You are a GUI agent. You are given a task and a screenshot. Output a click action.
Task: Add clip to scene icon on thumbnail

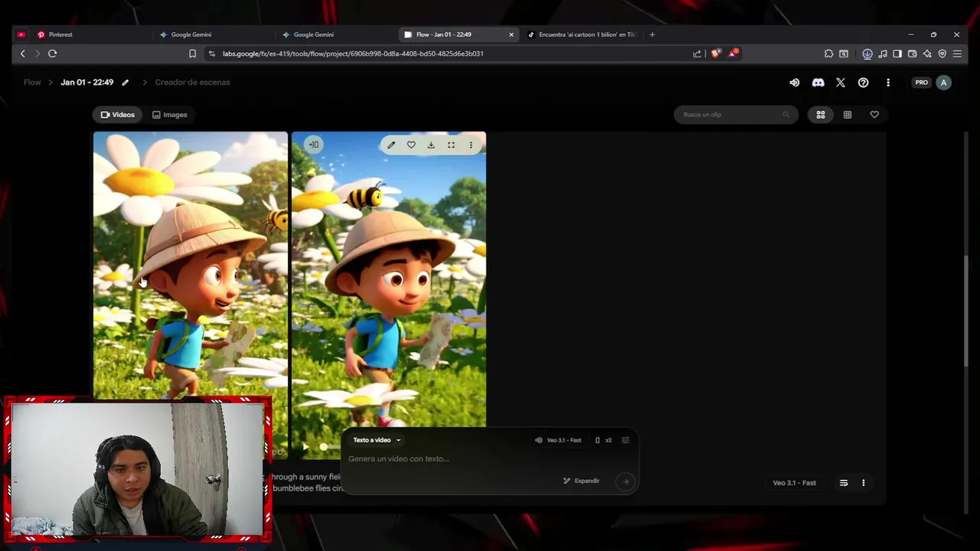[314, 144]
